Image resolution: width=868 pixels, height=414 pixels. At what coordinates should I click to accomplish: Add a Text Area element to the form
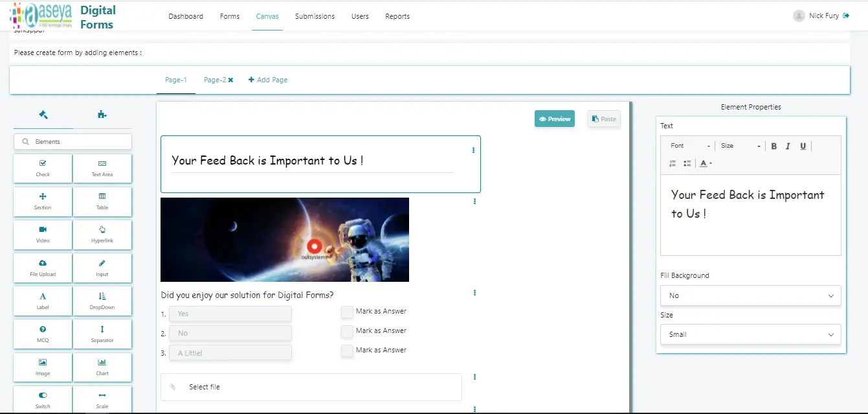[102, 168]
